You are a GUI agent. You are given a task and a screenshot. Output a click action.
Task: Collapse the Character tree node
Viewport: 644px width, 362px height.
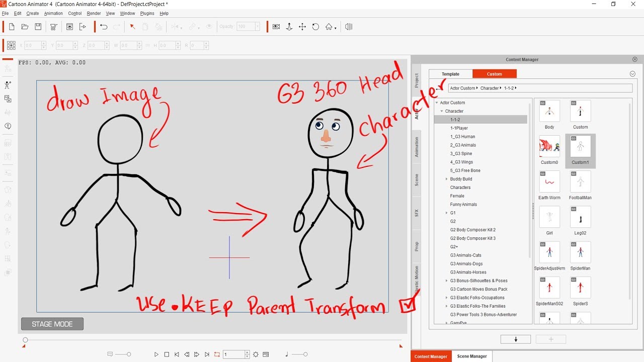pos(442,111)
